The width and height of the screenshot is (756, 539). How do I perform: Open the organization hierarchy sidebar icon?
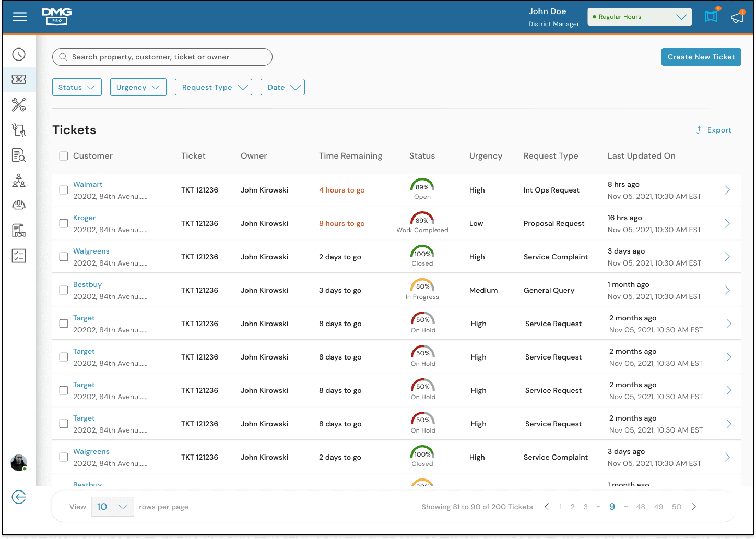tap(19, 181)
